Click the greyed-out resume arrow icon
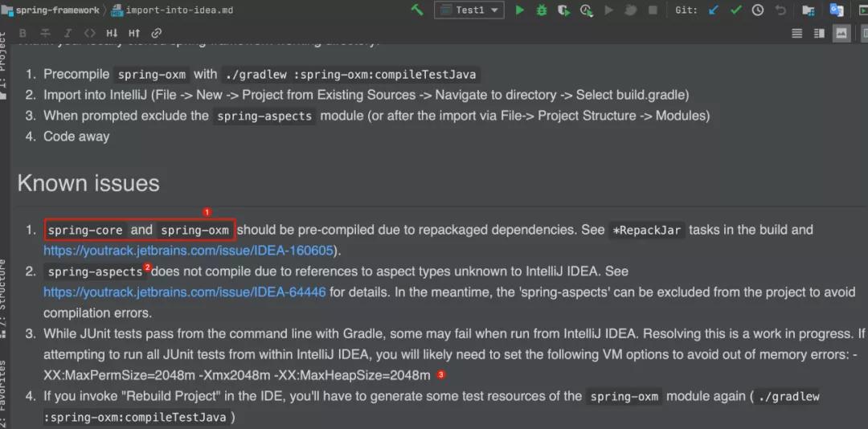The image size is (868, 429). pyautogui.click(x=609, y=10)
